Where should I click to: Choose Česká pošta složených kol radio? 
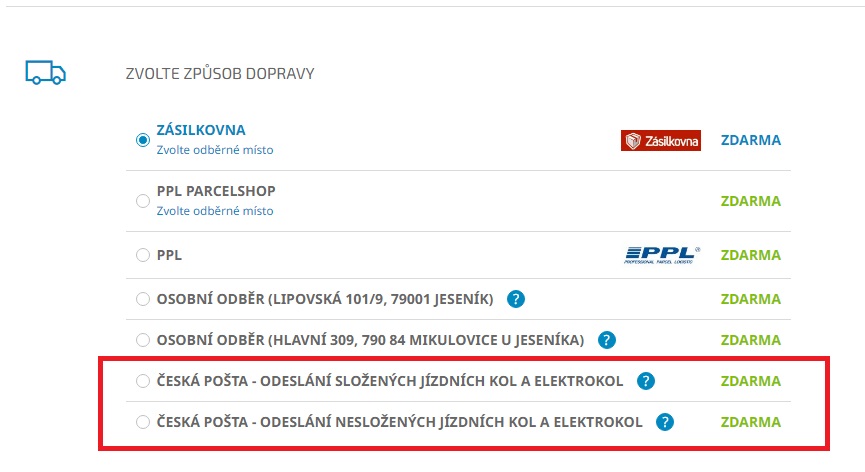click(x=143, y=381)
